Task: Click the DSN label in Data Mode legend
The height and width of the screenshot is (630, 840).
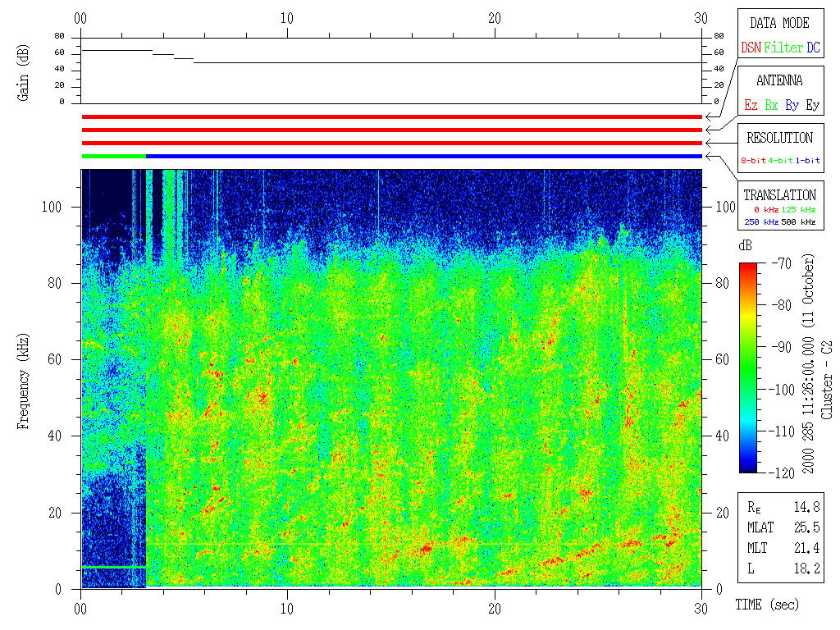Action: (751, 48)
